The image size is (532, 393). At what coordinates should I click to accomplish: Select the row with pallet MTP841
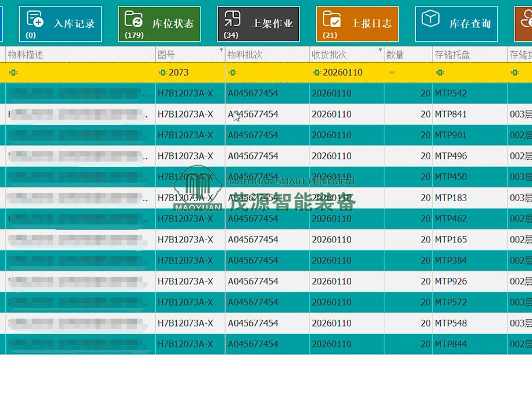tap(450, 114)
